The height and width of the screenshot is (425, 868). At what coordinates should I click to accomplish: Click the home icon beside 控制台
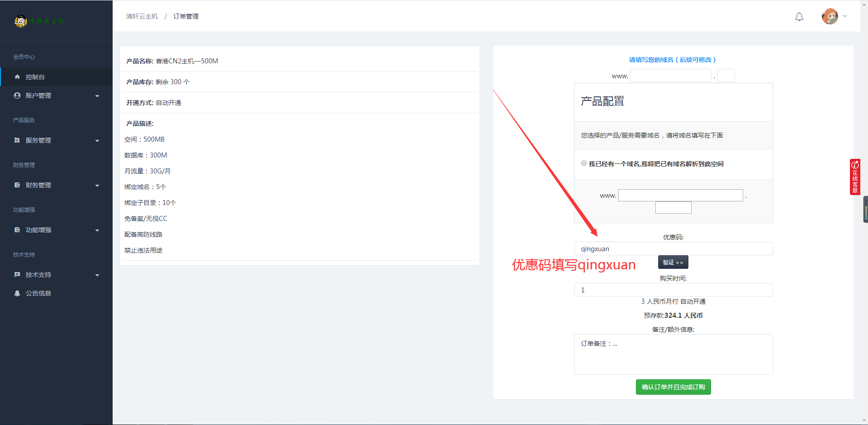click(17, 77)
